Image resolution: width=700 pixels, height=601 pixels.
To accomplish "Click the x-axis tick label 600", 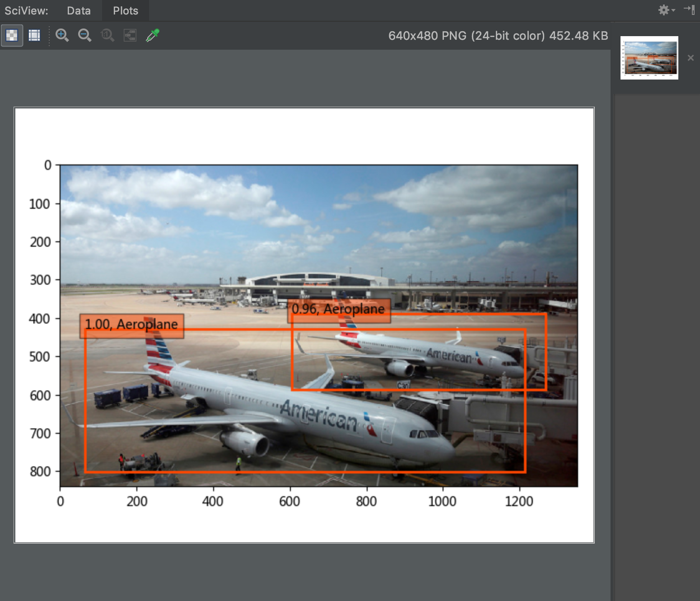I will pos(289,501).
